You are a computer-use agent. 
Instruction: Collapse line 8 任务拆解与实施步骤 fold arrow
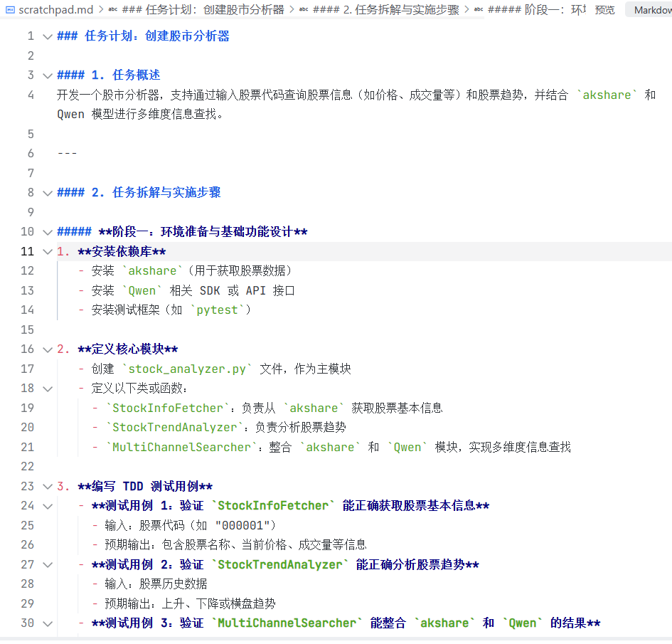tap(48, 193)
